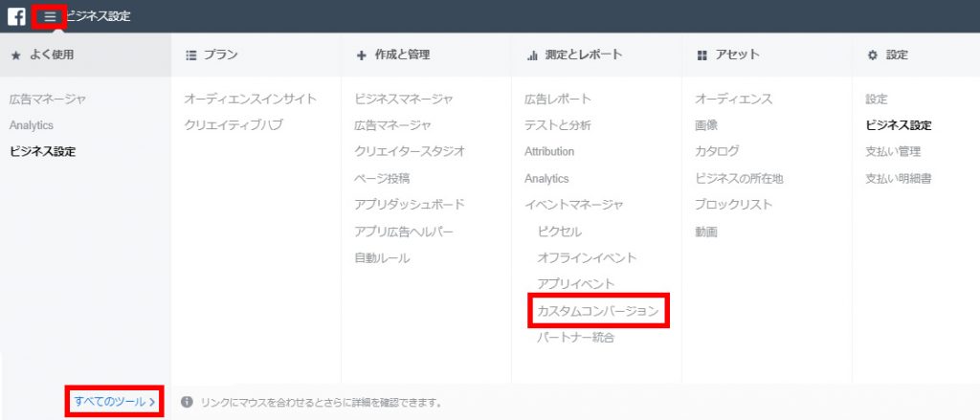980x420 pixels.
Task: Click the bar chart icon beside 測定とレポート
Action: pyautogui.click(x=532, y=55)
